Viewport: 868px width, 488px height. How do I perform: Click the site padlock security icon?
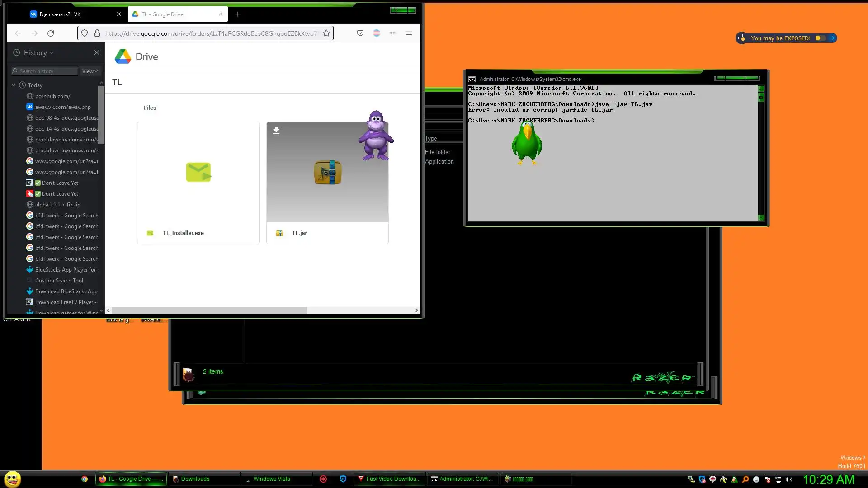[97, 33]
